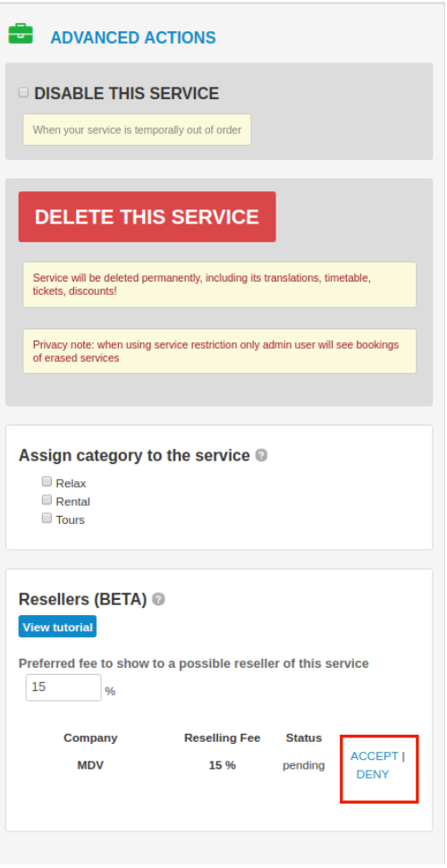Check the Tours category box

click(x=46, y=518)
